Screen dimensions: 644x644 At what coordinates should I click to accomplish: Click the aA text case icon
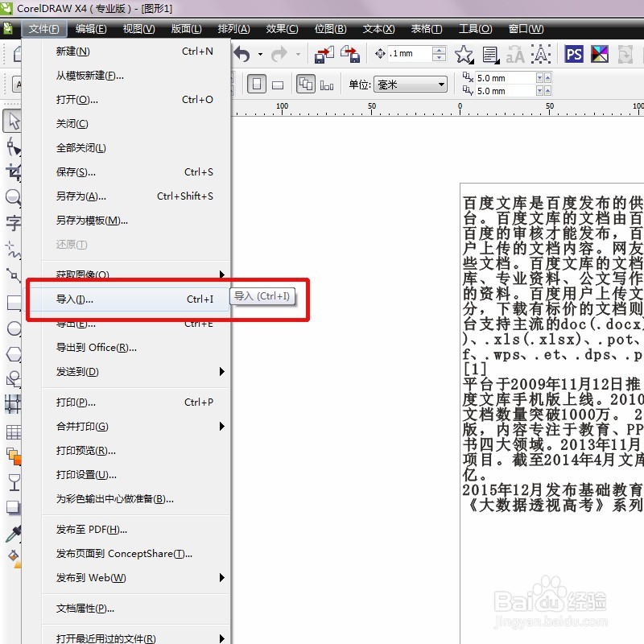point(515,55)
